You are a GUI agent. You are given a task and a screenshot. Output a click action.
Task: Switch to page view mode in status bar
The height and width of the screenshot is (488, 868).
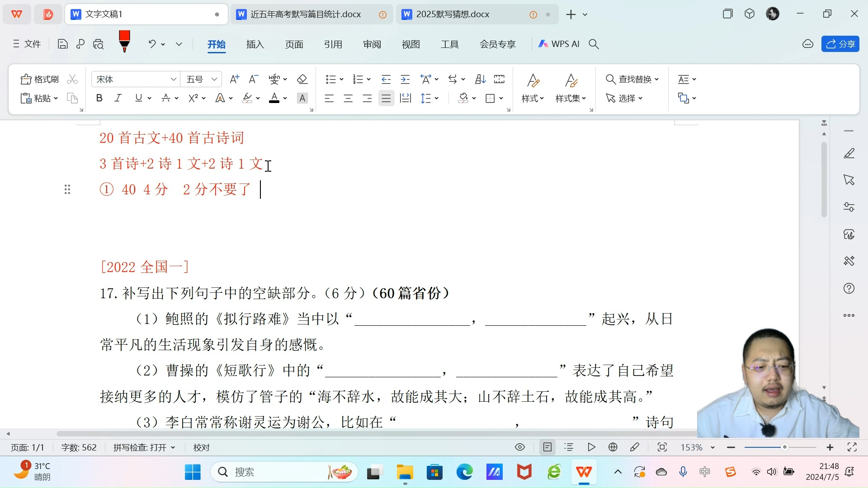click(x=547, y=447)
